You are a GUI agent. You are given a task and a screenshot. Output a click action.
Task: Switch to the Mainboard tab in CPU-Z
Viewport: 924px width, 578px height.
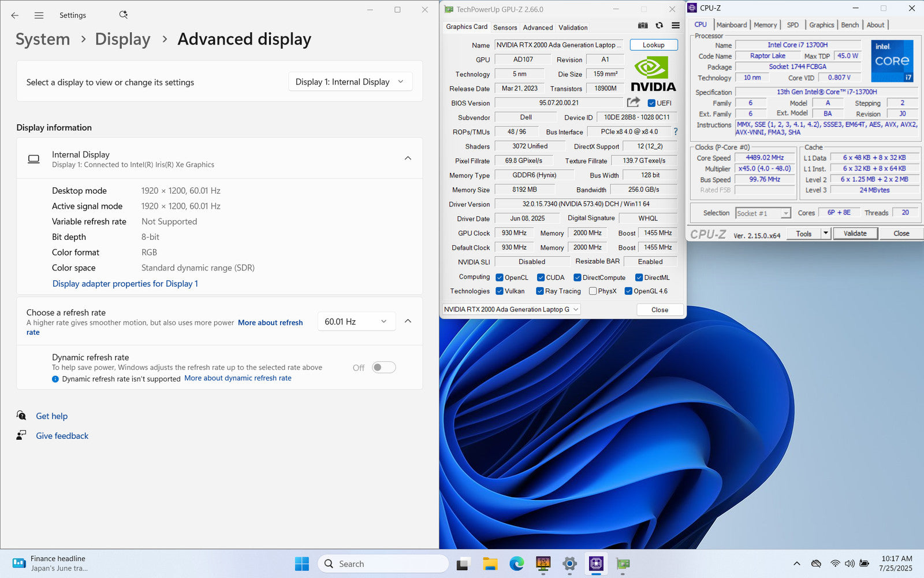[731, 25]
